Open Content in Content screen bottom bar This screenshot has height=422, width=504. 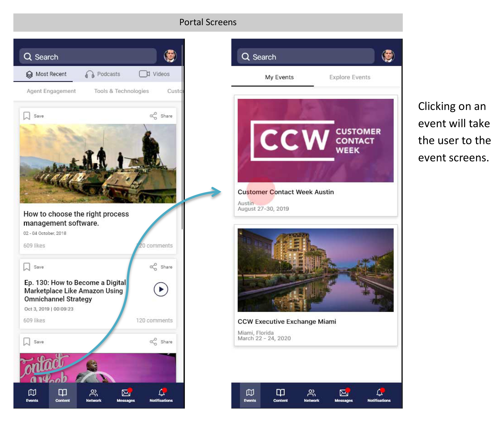coord(63,396)
